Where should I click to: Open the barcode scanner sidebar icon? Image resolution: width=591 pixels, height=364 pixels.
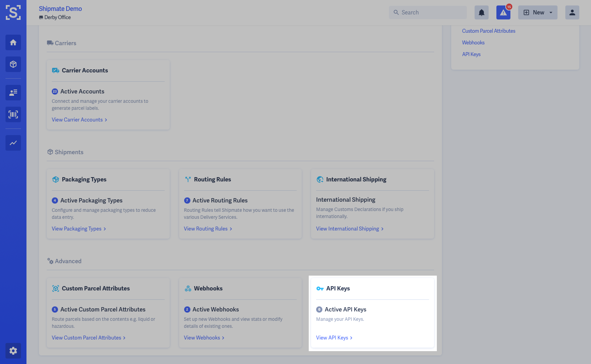coord(13,114)
